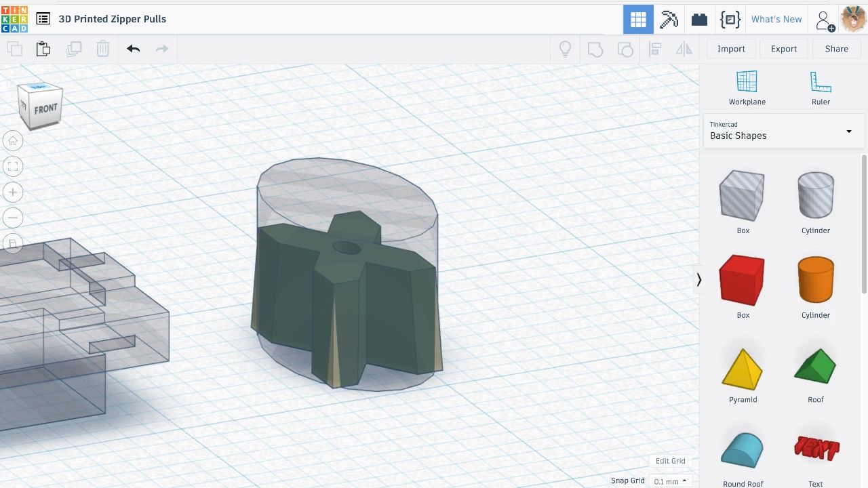Click the Undo arrow
868x488 pixels.
coord(133,48)
